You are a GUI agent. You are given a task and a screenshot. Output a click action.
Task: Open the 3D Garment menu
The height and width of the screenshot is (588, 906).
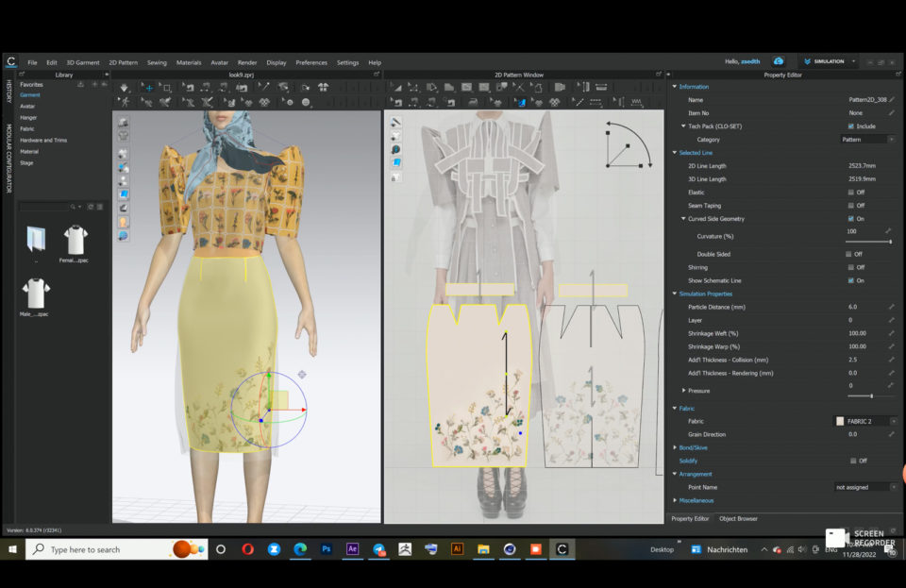pos(82,62)
